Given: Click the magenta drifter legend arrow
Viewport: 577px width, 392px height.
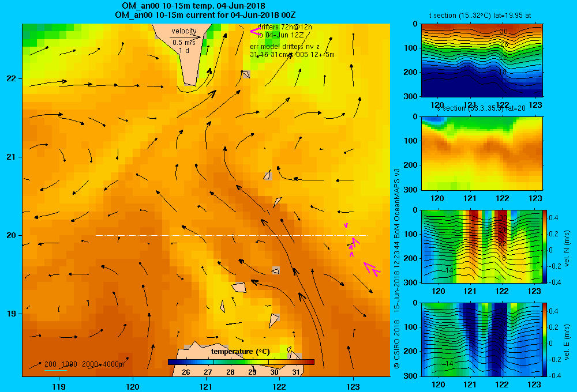Looking at the screenshot, I should coord(254,31).
